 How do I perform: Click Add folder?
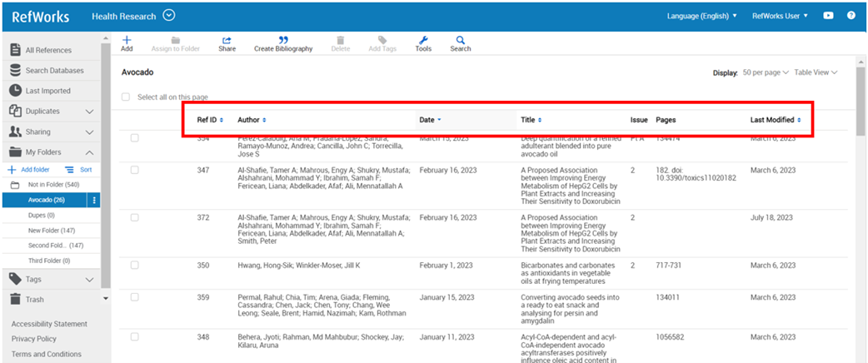point(28,170)
